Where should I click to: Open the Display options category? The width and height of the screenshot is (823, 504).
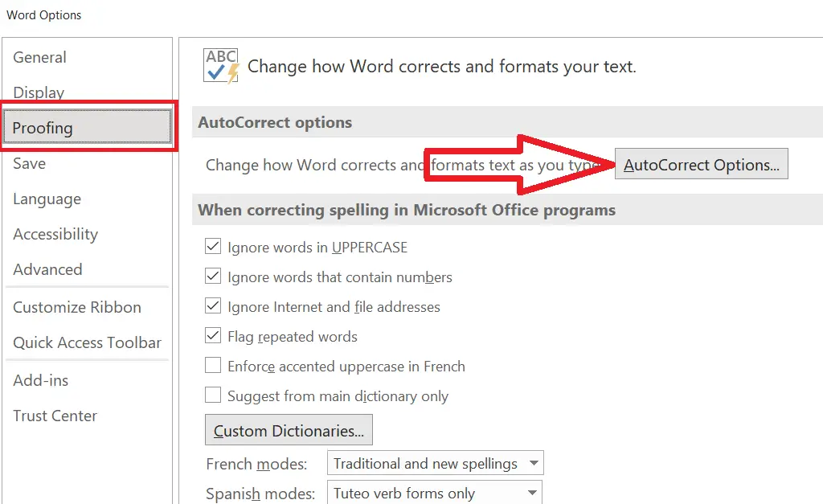(39, 92)
